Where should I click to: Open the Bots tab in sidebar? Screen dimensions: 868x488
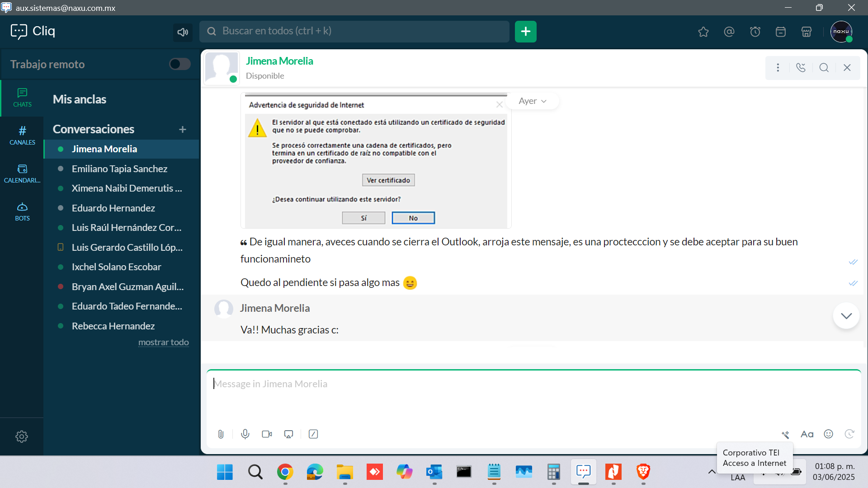[x=22, y=211]
